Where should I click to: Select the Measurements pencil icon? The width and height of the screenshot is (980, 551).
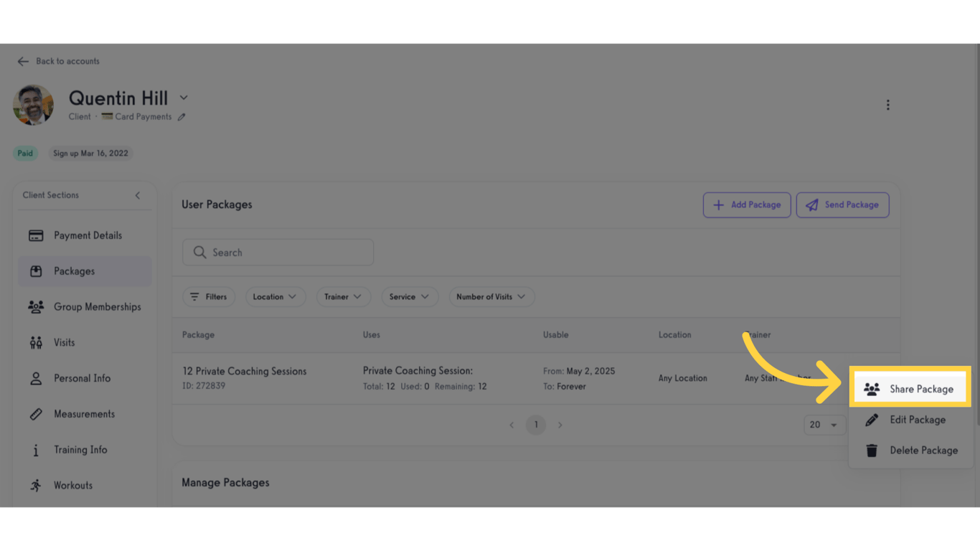(x=35, y=413)
